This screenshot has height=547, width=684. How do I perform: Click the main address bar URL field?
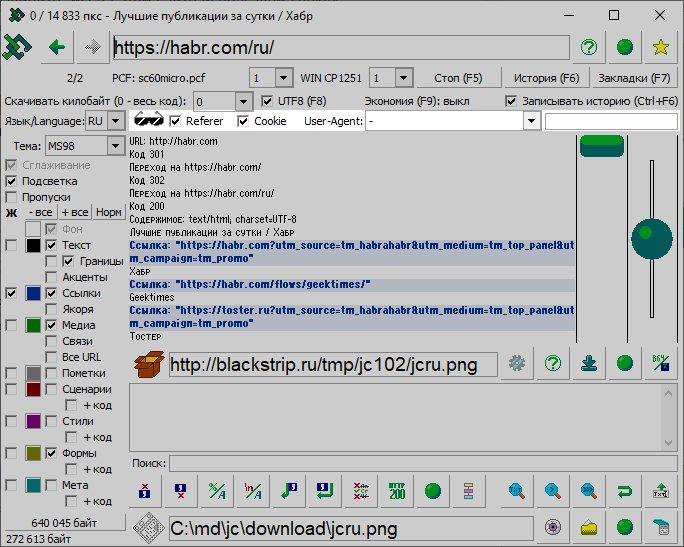341,47
